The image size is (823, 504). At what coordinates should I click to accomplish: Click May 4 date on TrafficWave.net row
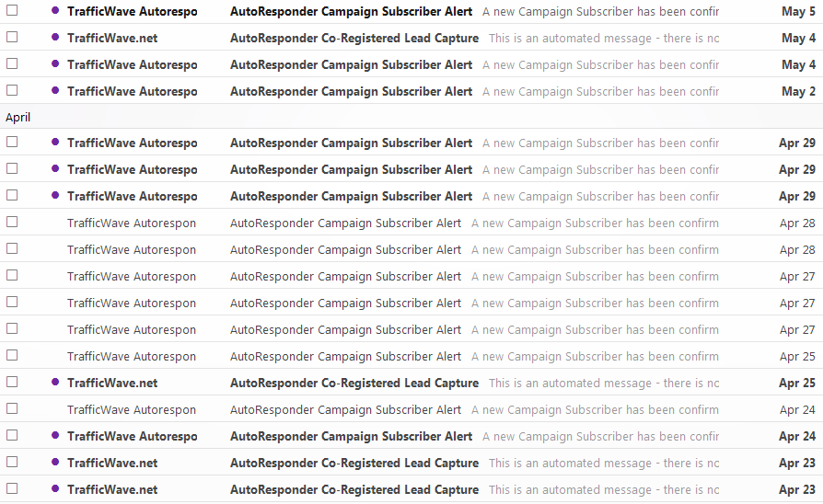point(798,39)
